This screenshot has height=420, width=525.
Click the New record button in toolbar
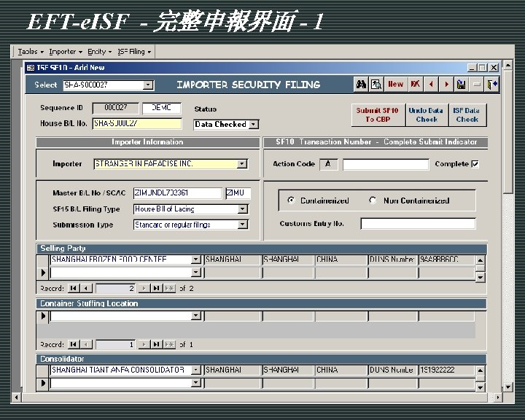click(395, 85)
